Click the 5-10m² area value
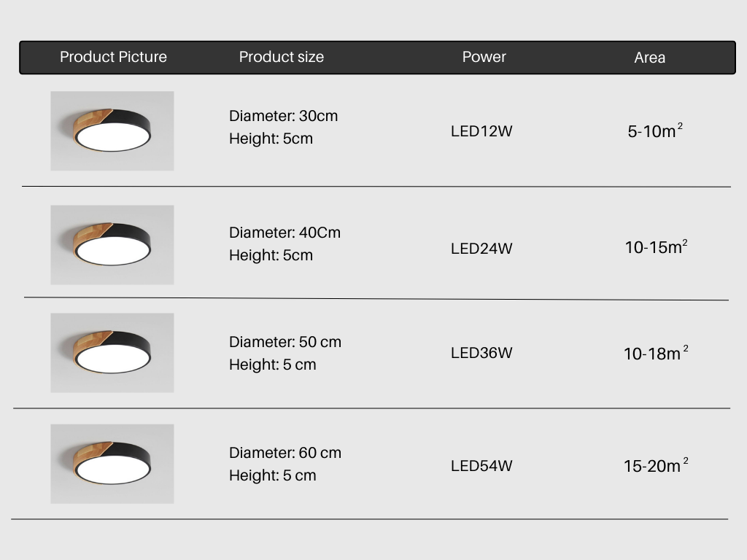 [654, 132]
